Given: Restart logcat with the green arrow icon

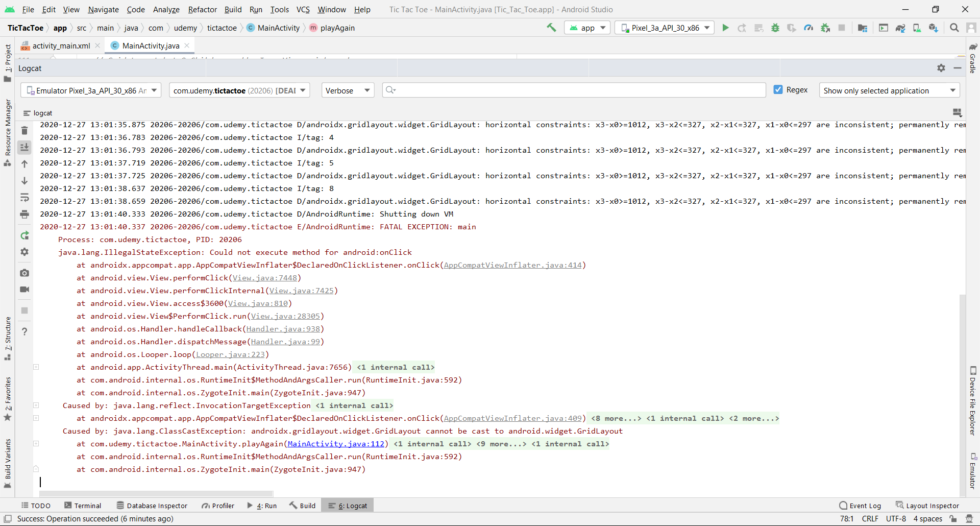Looking at the screenshot, I should point(24,235).
